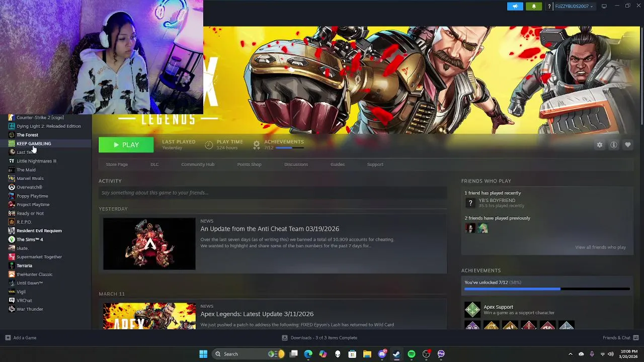Select War Thunder in library list
The image size is (644, 362).
30,309
